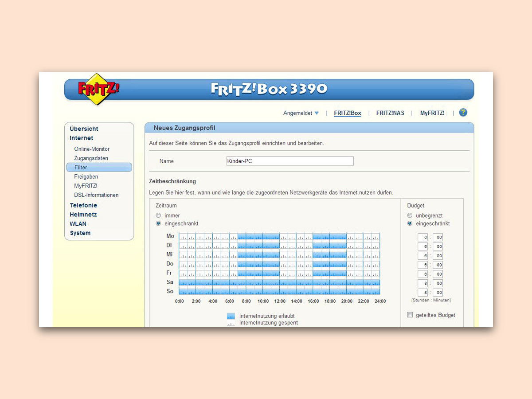Click the Sa row in the time schedule

(279, 282)
